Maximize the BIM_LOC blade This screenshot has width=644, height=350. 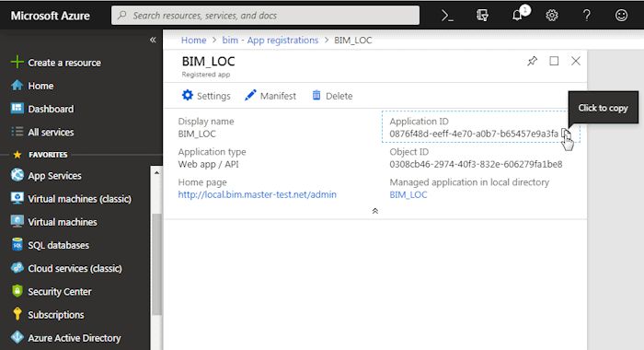(x=554, y=61)
